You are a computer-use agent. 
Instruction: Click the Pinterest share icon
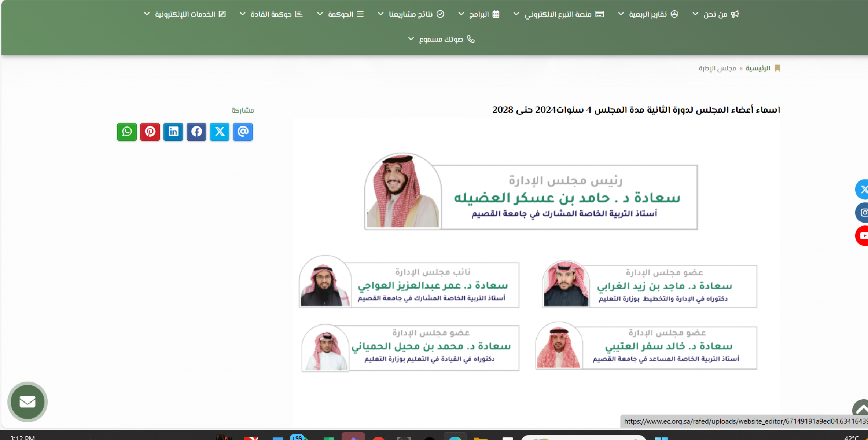[x=150, y=132]
